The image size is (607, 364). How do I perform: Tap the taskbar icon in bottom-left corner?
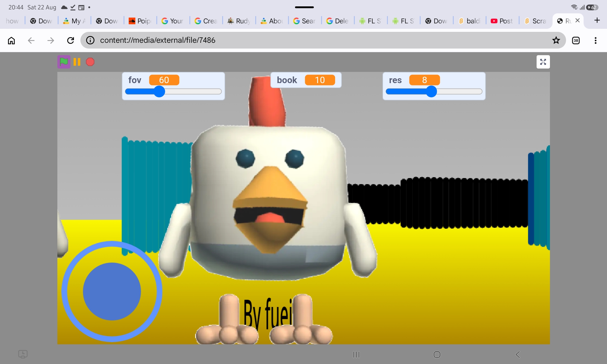coord(23,354)
